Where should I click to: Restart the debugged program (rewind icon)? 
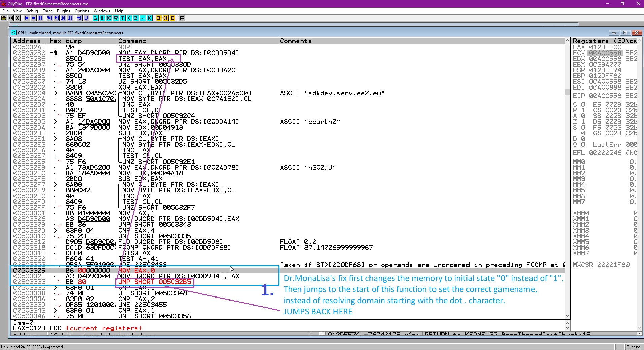pos(11,18)
